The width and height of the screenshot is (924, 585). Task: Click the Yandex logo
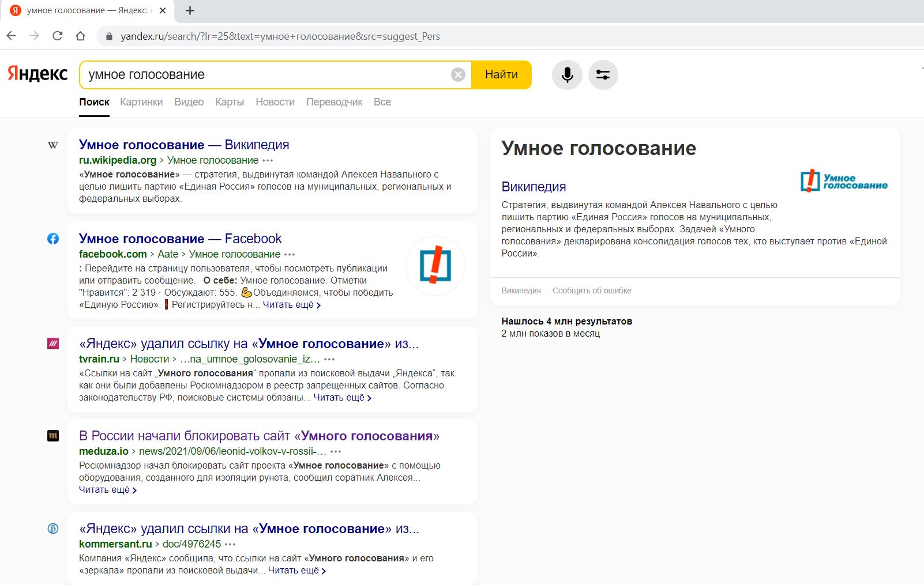(37, 74)
